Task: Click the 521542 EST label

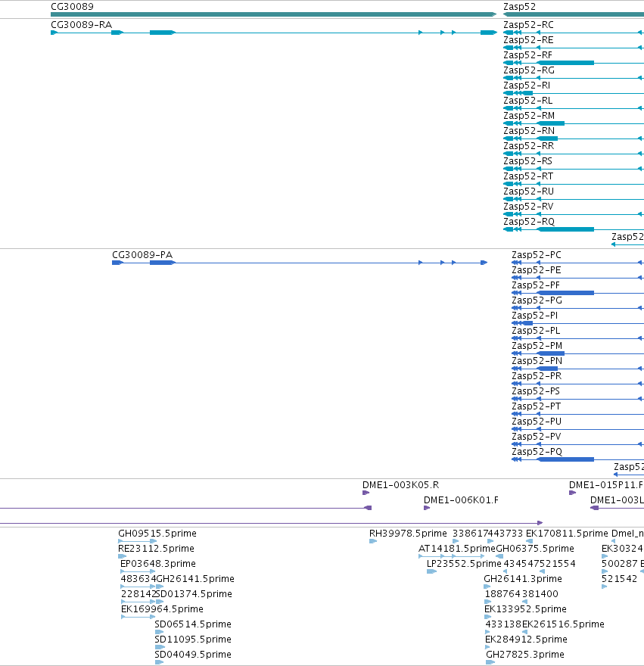Action: point(619,579)
